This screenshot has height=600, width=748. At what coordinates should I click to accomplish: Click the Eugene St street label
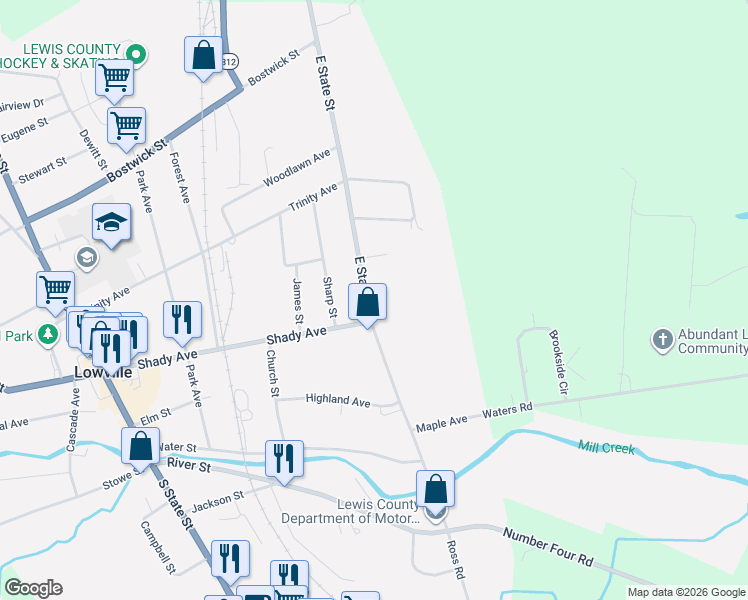coord(25,130)
